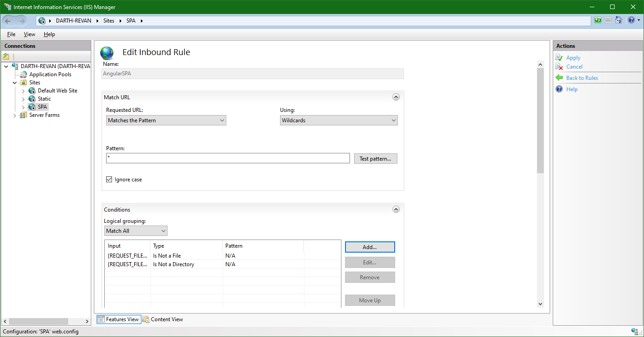Open the View menu

point(29,34)
